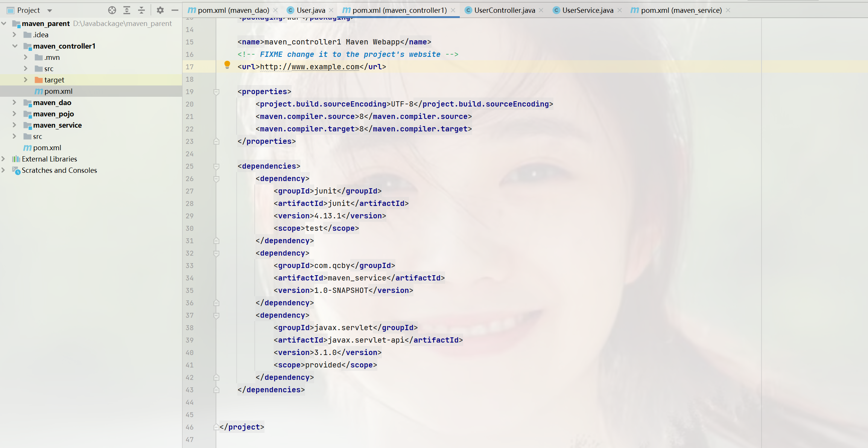
Task: Click the Expand All icon in Project panel
Action: (x=127, y=10)
